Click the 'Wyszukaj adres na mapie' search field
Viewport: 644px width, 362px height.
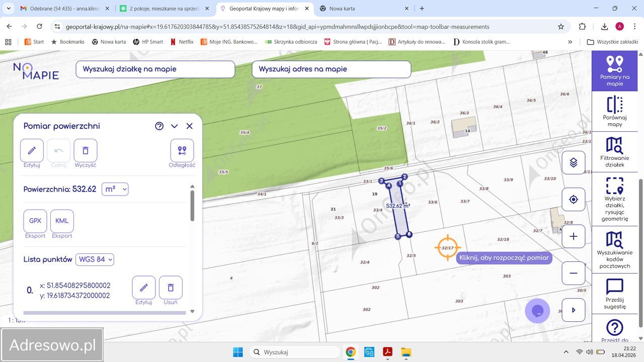[331, 69]
